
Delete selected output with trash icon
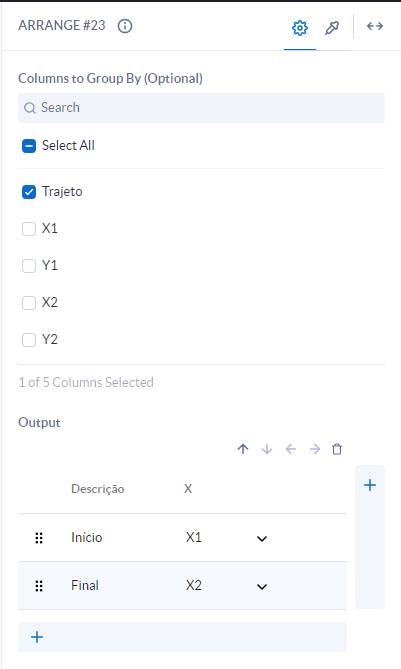[x=337, y=449]
